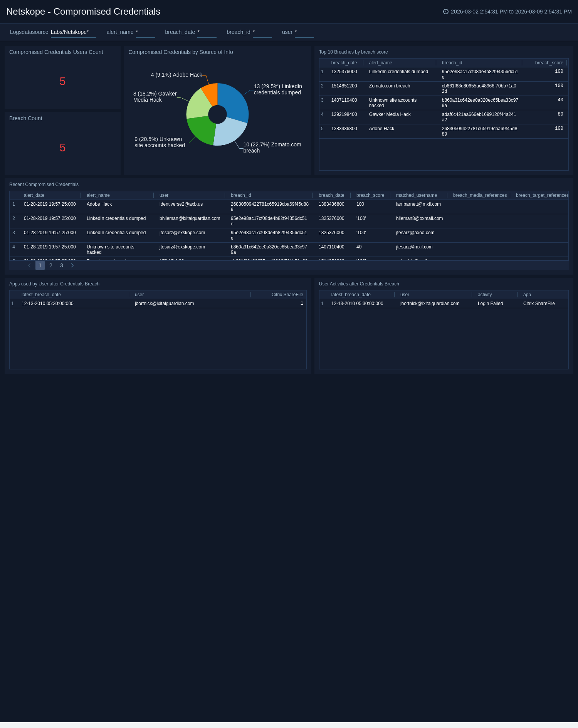Viewport: 578px width, 728px height.
Task: Click the Recent Compromised Credentials panel title
Action: [x=44, y=185]
